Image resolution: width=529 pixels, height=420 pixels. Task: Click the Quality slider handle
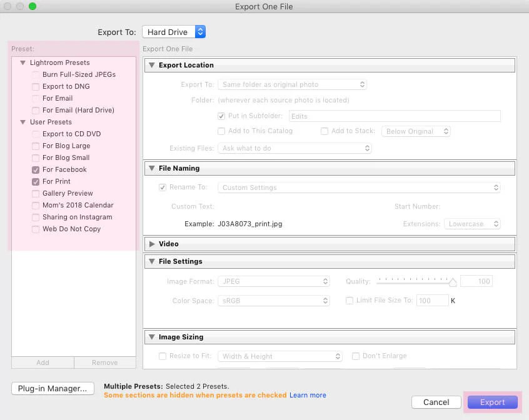click(x=453, y=282)
